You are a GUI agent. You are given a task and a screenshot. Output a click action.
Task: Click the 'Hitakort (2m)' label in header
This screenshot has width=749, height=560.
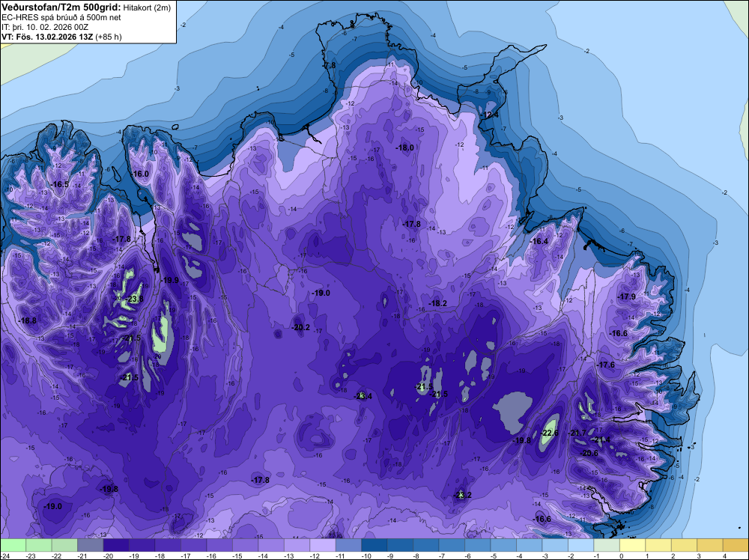coord(147,7)
